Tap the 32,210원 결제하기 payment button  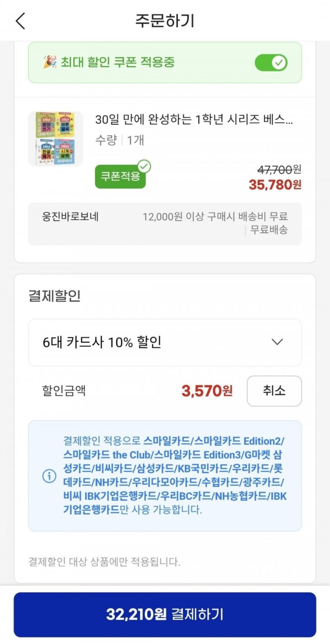click(x=165, y=614)
